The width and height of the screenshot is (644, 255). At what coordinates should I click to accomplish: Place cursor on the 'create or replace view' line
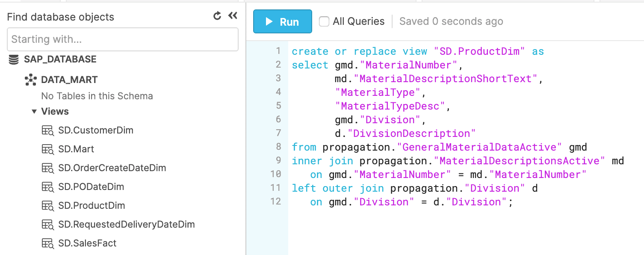click(417, 51)
